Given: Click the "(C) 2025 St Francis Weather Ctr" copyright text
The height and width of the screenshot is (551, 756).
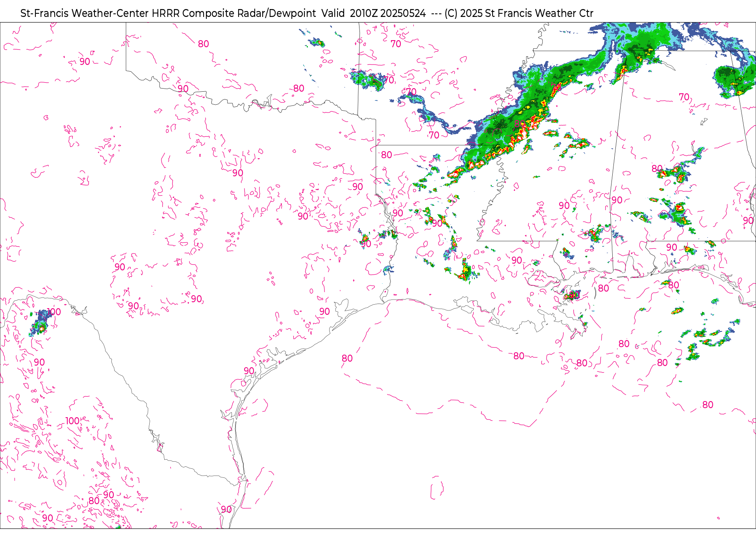Looking at the screenshot, I should [519, 13].
